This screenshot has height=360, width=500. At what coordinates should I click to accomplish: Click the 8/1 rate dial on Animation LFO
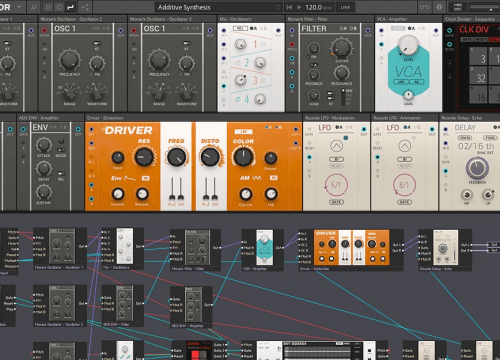click(x=404, y=185)
